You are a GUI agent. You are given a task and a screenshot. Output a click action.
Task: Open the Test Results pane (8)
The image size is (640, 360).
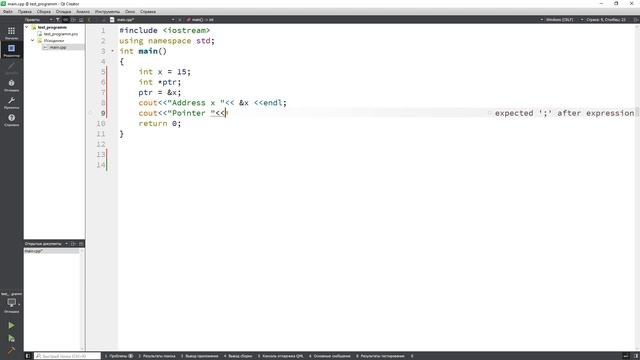point(380,356)
